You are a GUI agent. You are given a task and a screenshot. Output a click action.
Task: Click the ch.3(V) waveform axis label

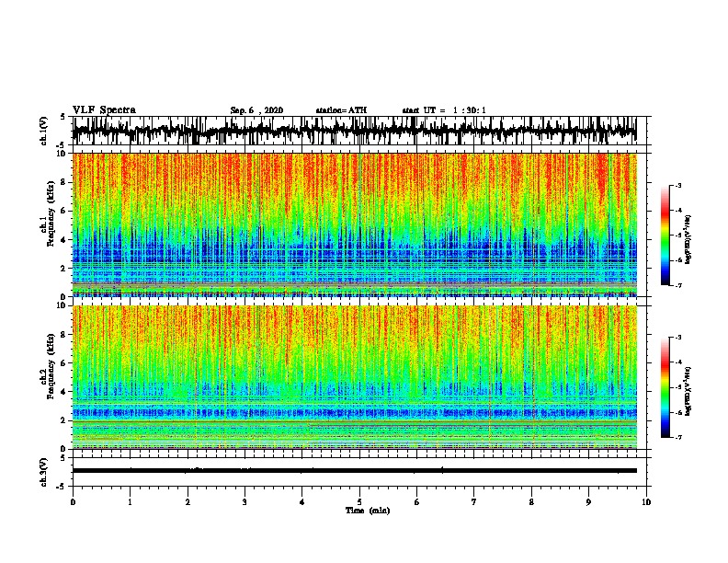[44, 472]
